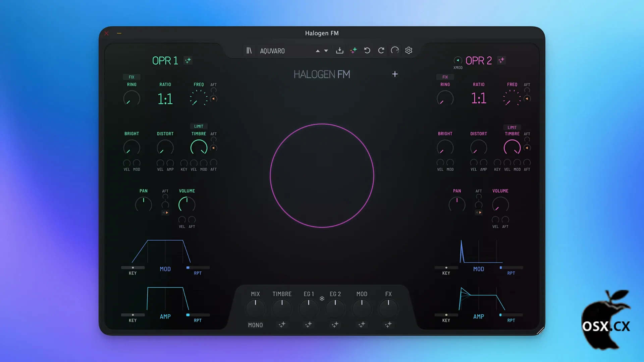Image resolution: width=644 pixels, height=362 pixels.
Task: Toggle RPT on OPR 2 AMP envelope
Action: click(511, 320)
